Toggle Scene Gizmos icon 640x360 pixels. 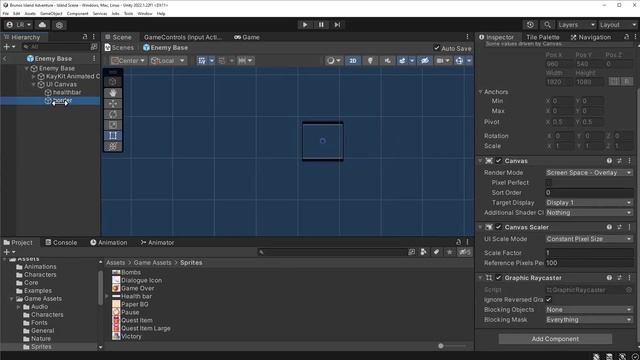459,60
